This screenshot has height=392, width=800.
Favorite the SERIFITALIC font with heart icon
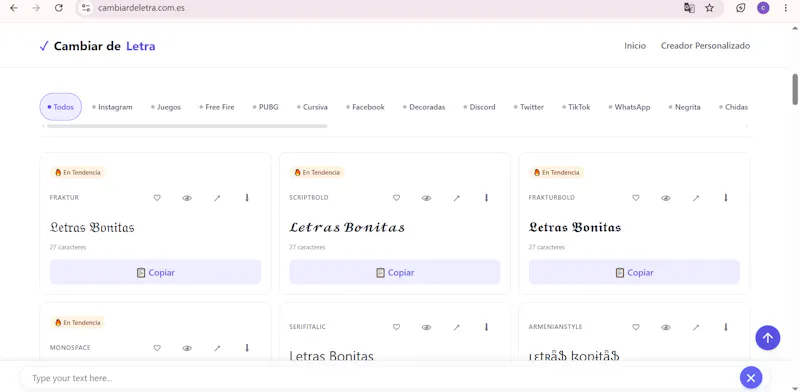pos(396,327)
